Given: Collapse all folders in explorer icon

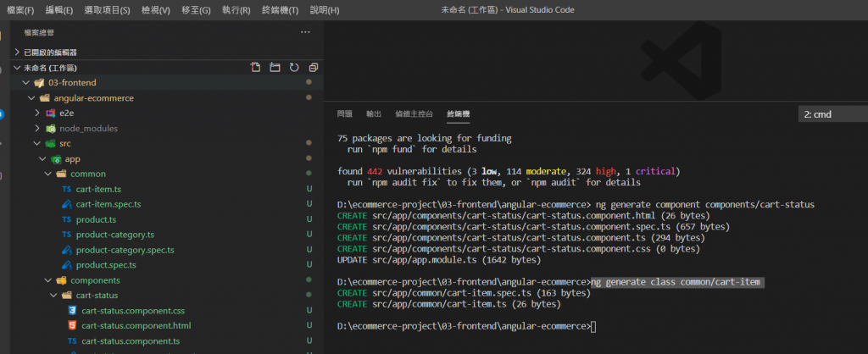Looking at the screenshot, I should [x=314, y=68].
